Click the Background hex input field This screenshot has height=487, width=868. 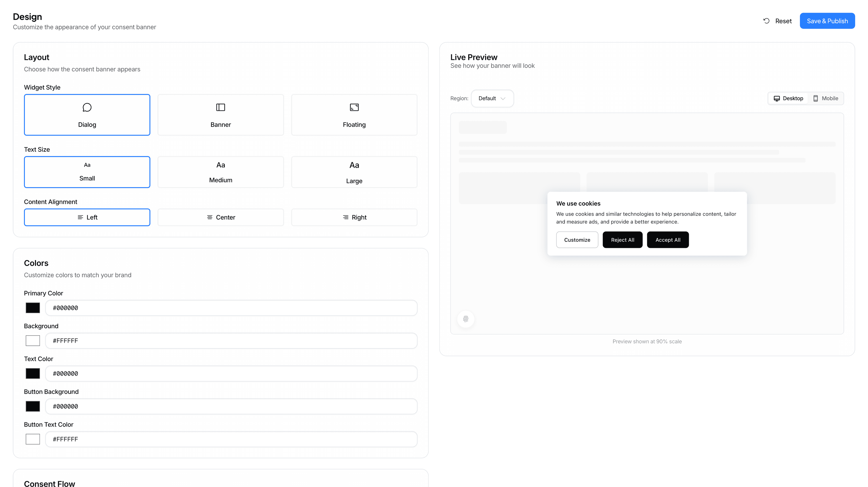tap(231, 341)
